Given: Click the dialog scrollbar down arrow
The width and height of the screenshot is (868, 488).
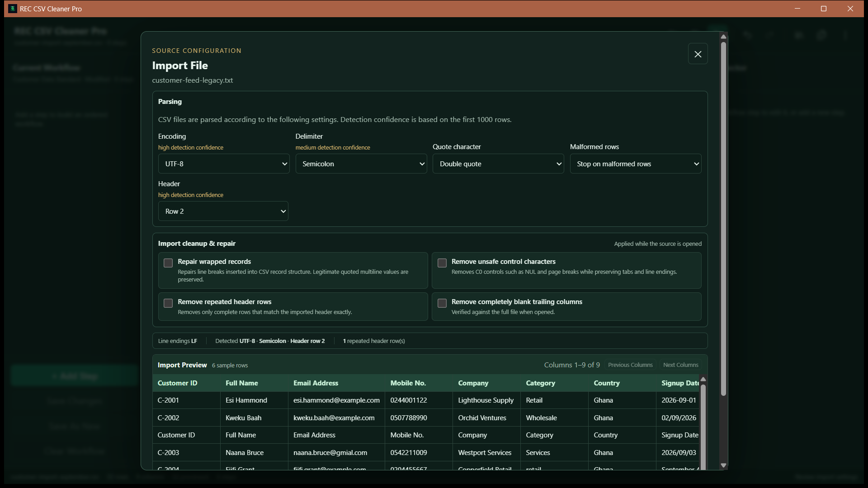Looking at the screenshot, I should pyautogui.click(x=723, y=465).
